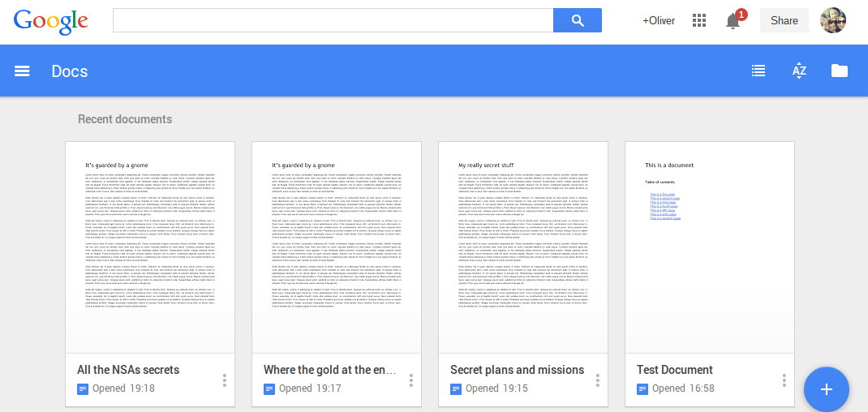Click Docs icon beside Opened 19:15
This screenshot has width=868, height=412.
tap(456, 388)
